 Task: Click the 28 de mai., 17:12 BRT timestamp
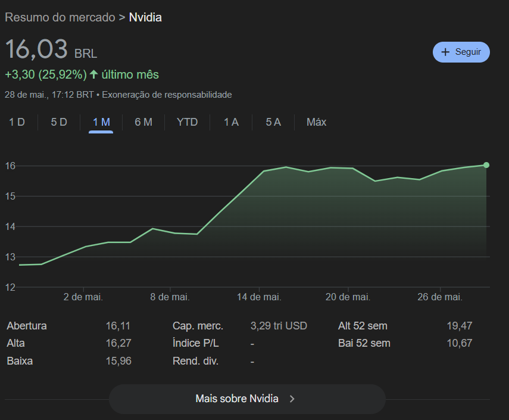pyautogui.click(x=49, y=95)
